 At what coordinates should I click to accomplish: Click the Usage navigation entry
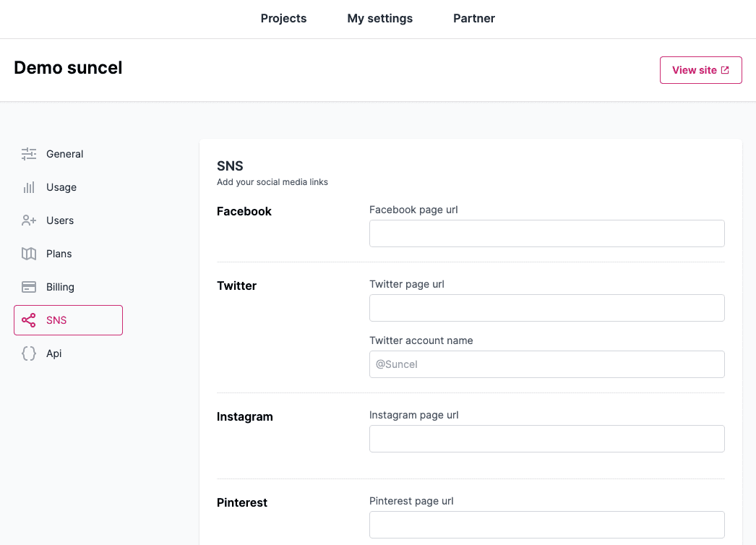tap(61, 187)
